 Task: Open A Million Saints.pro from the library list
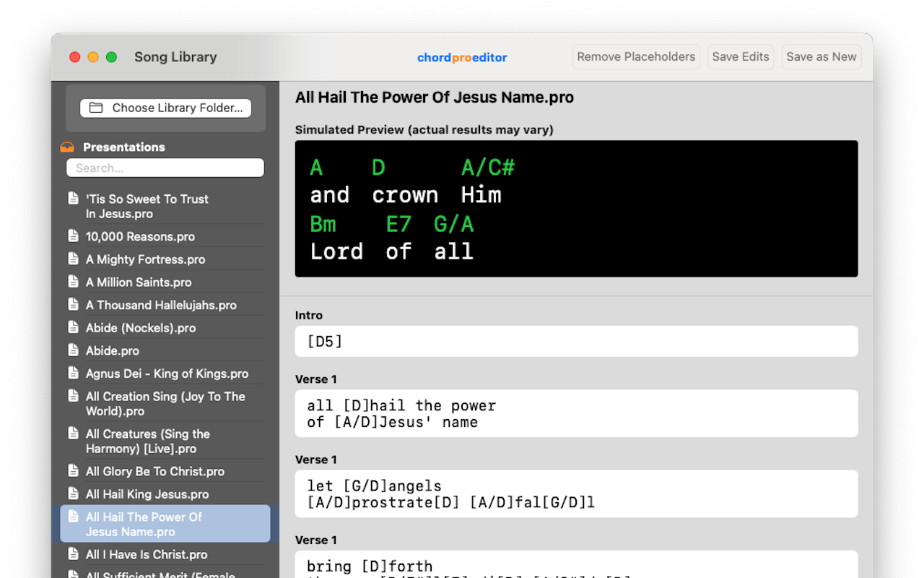[x=137, y=282]
